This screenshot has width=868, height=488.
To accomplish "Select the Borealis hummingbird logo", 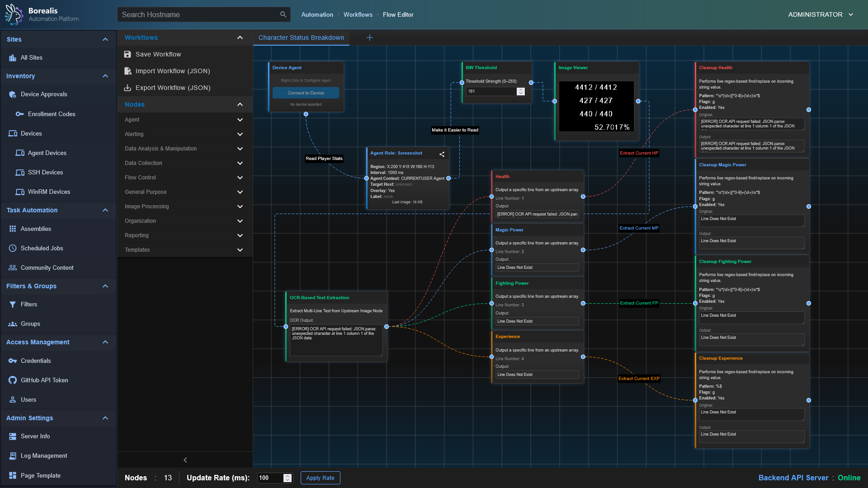I will click(x=14, y=14).
